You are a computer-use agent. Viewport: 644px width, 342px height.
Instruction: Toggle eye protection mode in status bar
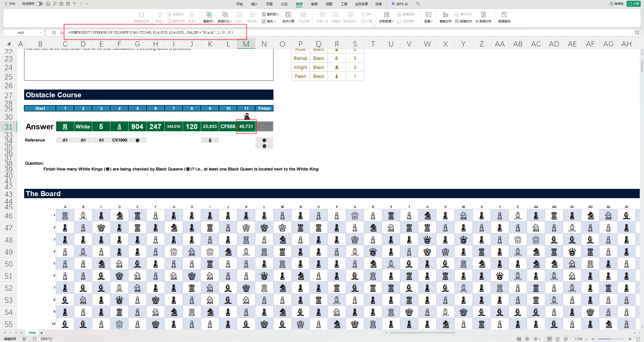pyautogui.click(x=527, y=339)
